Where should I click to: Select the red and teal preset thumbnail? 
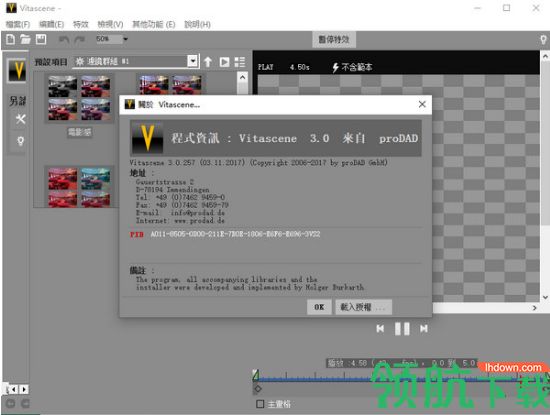(x=79, y=188)
